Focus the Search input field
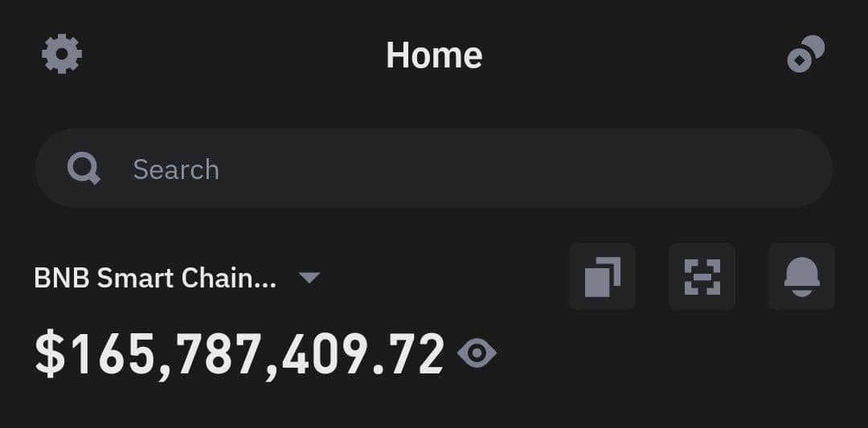This screenshot has width=868, height=428. coord(434,169)
